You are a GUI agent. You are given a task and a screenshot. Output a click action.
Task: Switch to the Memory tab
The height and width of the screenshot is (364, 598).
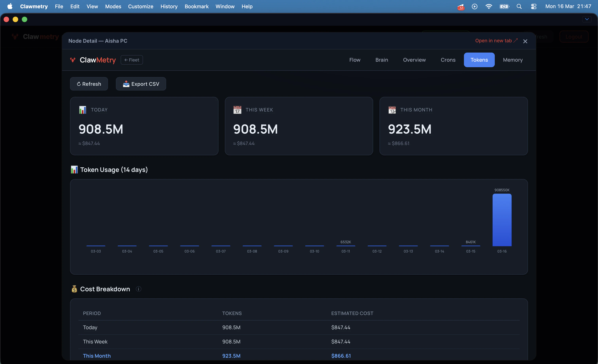pyautogui.click(x=513, y=60)
